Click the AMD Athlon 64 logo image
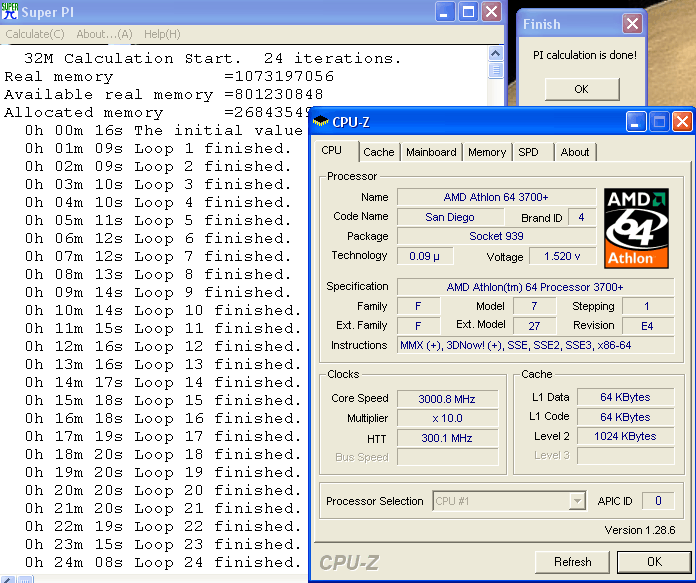This screenshot has width=696, height=583. tap(636, 228)
